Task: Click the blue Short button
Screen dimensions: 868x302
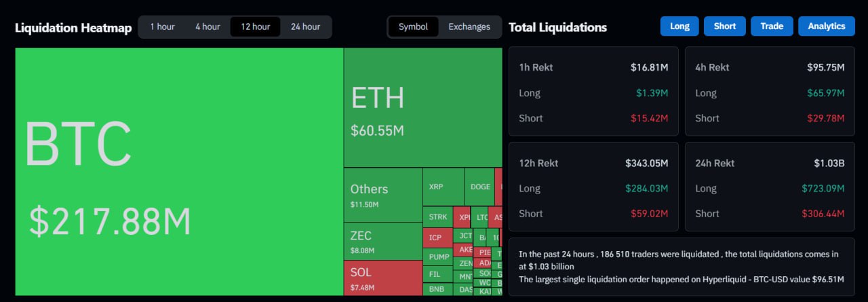Action: 724,26
